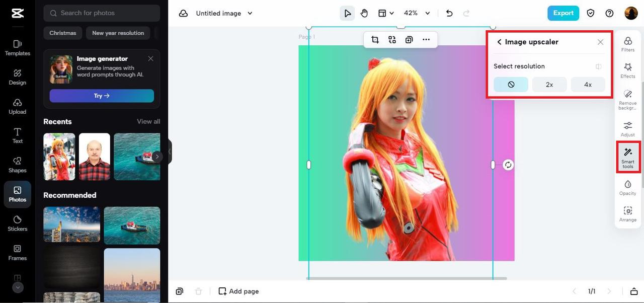The height and width of the screenshot is (303, 644).
Task: Click View all next to Recents
Action: tap(148, 121)
